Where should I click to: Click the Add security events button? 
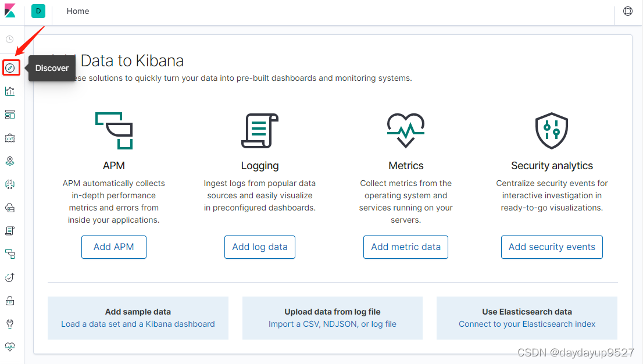pyautogui.click(x=552, y=247)
